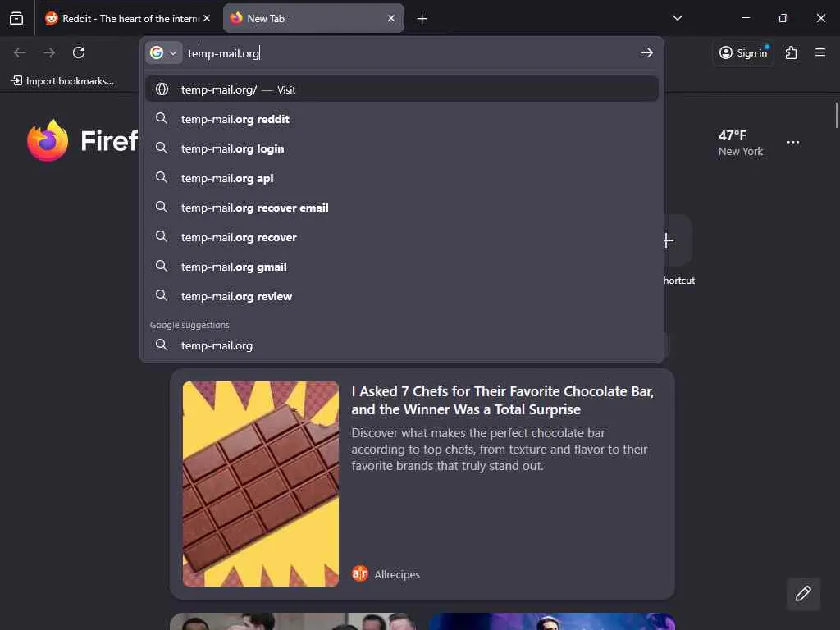Close the Reddit tab
Screen dimensions: 840x630
[207, 18]
